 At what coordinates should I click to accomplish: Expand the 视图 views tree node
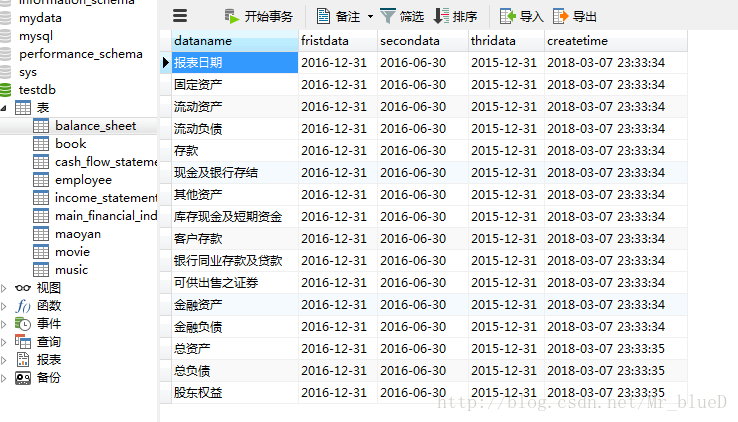coord(4,288)
